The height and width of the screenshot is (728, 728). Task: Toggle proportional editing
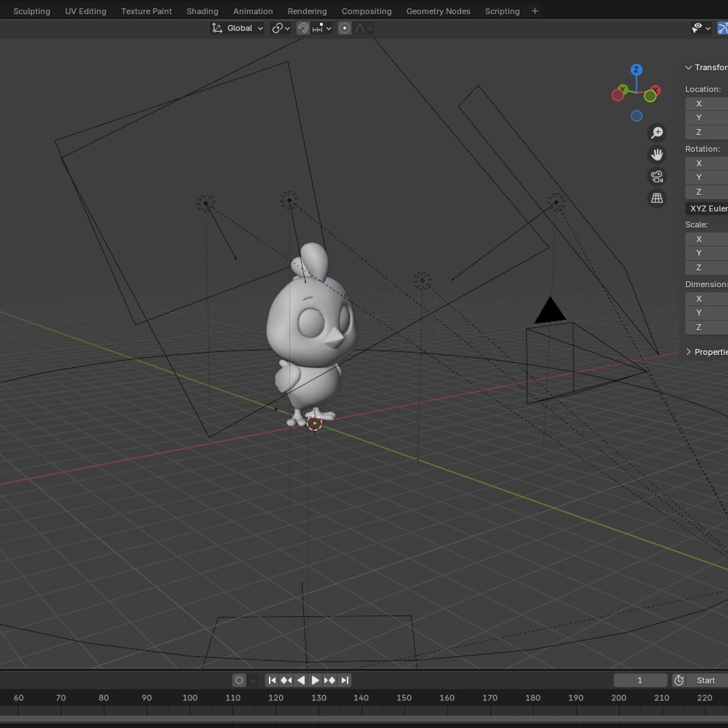(344, 28)
